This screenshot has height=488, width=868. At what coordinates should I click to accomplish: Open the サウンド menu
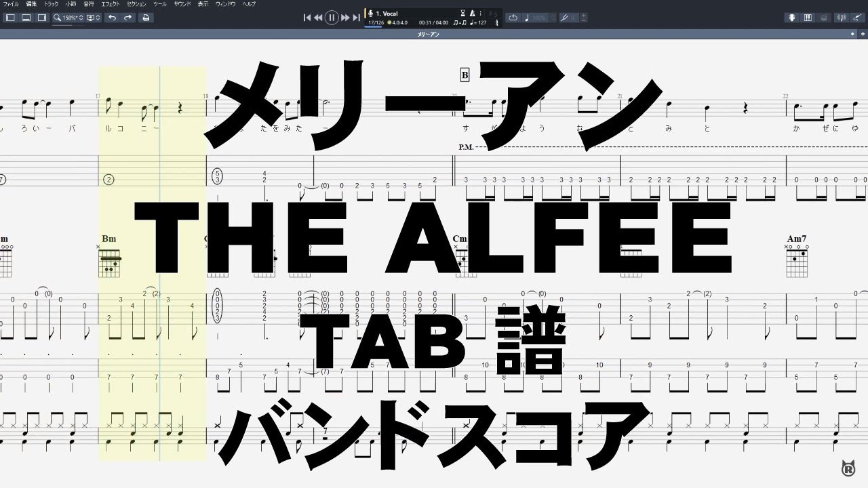click(x=182, y=4)
